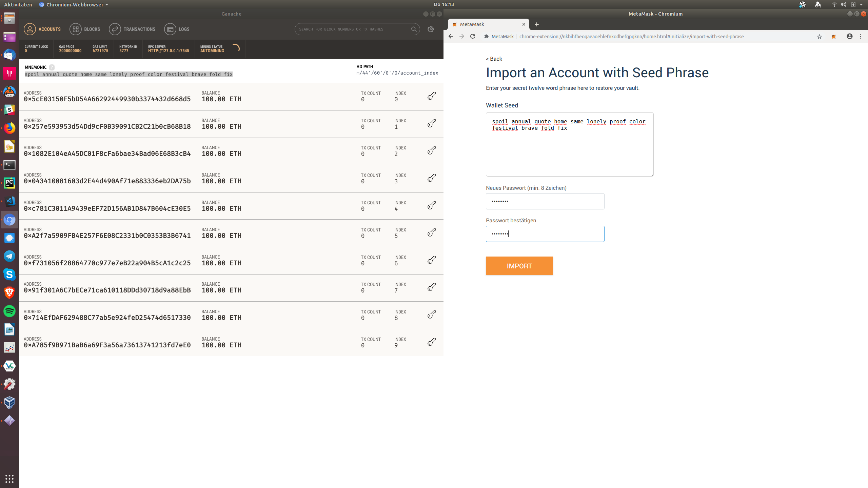
Task: Navigate forward in Chromium
Action: (x=462, y=36)
